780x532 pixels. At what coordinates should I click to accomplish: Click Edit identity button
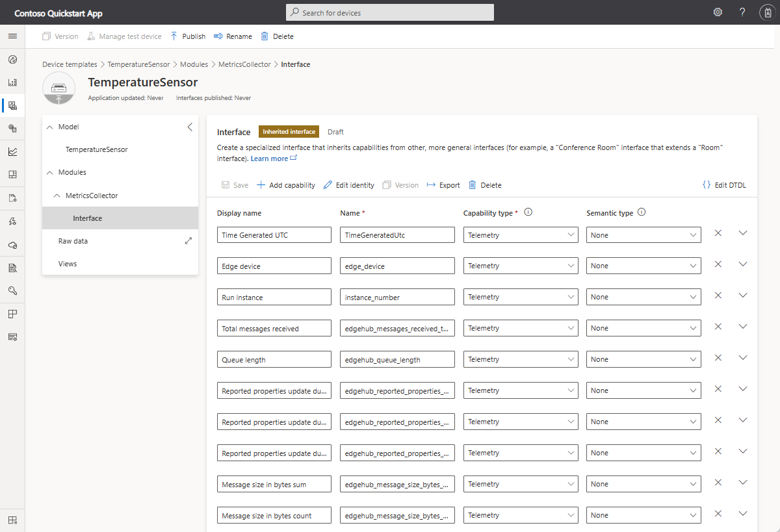click(x=349, y=185)
